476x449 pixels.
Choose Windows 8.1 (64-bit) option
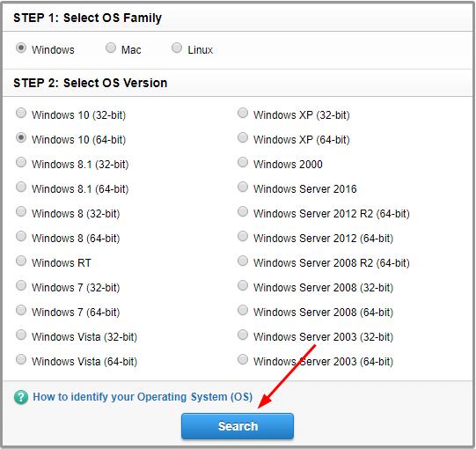[x=21, y=187]
